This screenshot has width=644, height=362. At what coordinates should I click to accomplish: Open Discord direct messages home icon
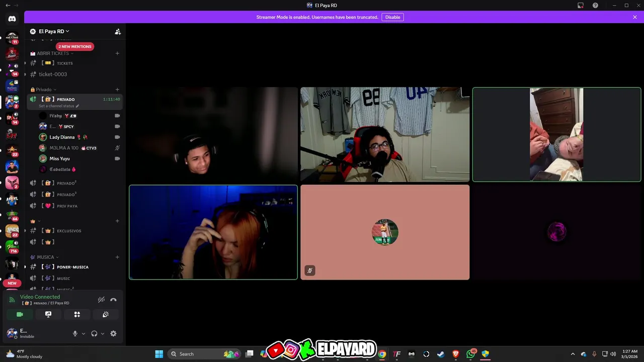tap(12, 19)
